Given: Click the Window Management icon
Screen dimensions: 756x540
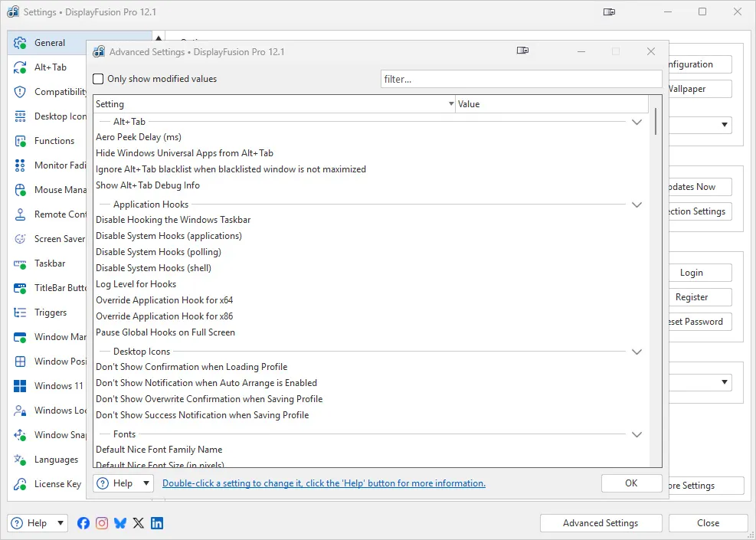Looking at the screenshot, I should coord(20,337).
